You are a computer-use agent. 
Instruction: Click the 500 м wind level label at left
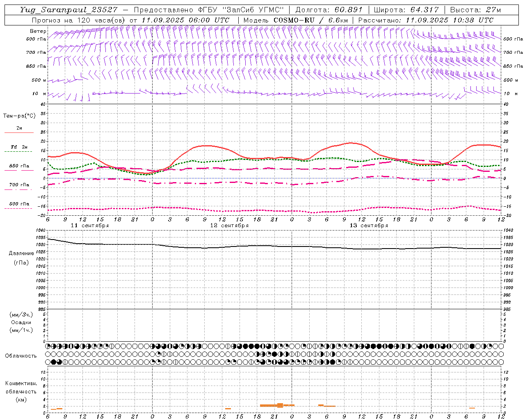coord(39,80)
